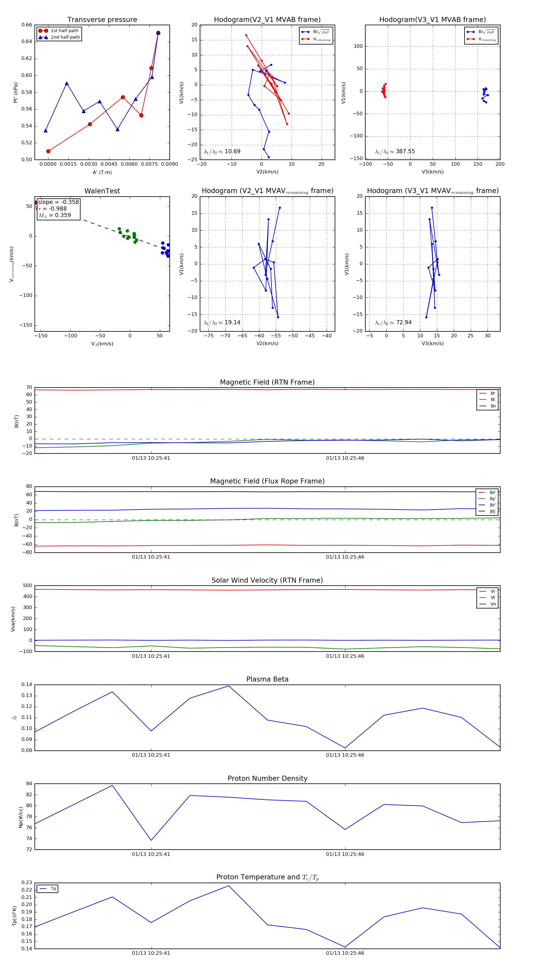This screenshot has width=535, height=980.
Task: Select the "Bz'" legend entry
Action: coord(487,505)
